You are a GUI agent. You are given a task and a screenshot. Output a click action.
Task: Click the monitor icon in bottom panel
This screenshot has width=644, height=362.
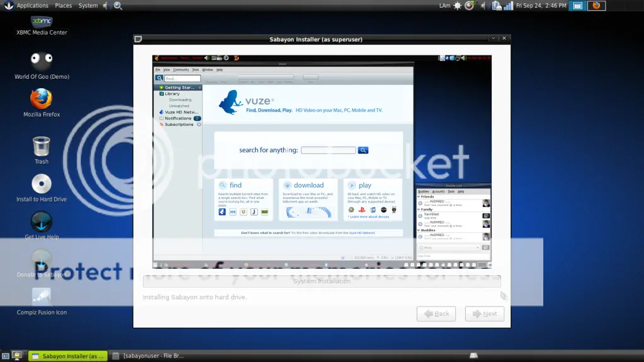pos(17,356)
